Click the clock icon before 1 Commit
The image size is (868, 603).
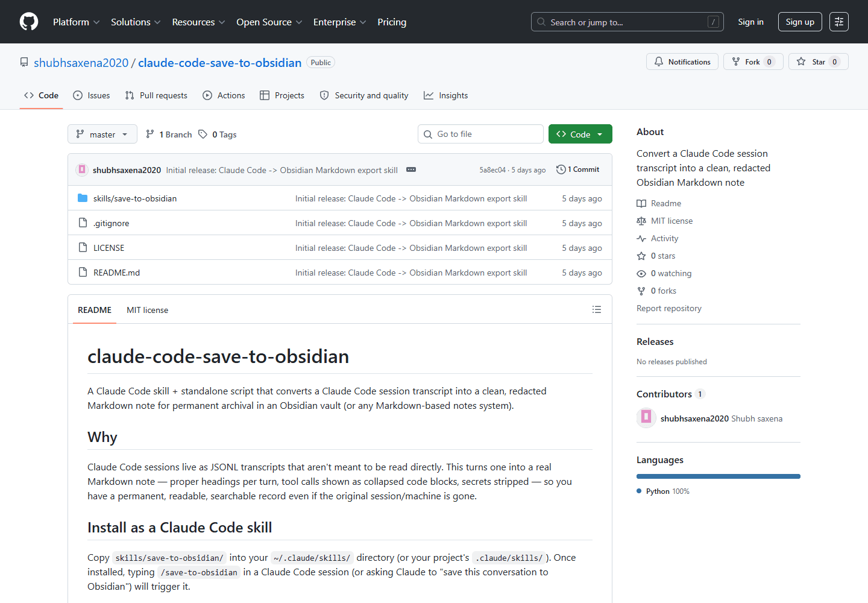pyautogui.click(x=561, y=169)
